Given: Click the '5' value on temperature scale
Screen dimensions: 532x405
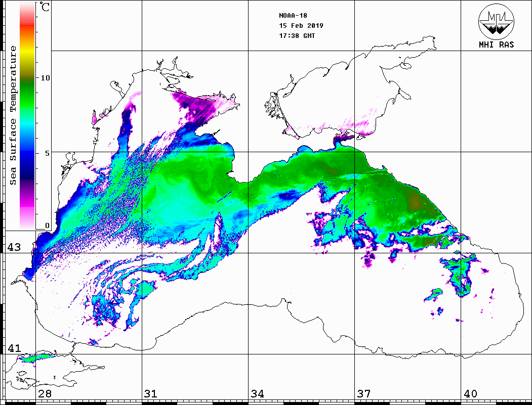Looking at the screenshot, I should [48, 153].
